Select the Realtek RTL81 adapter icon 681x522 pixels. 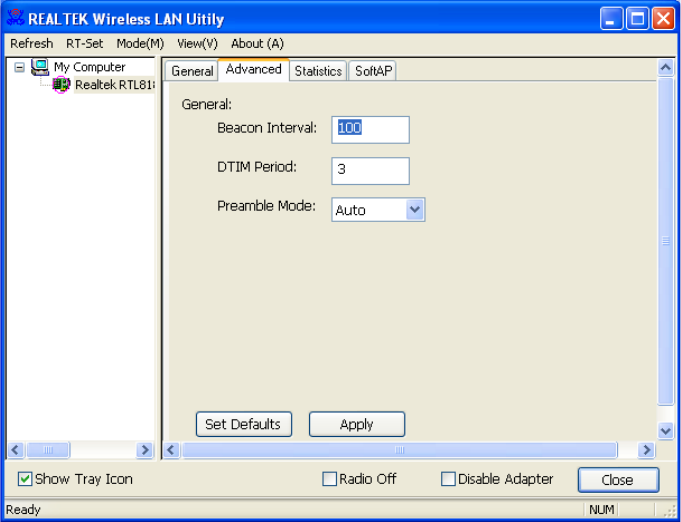pos(61,84)
